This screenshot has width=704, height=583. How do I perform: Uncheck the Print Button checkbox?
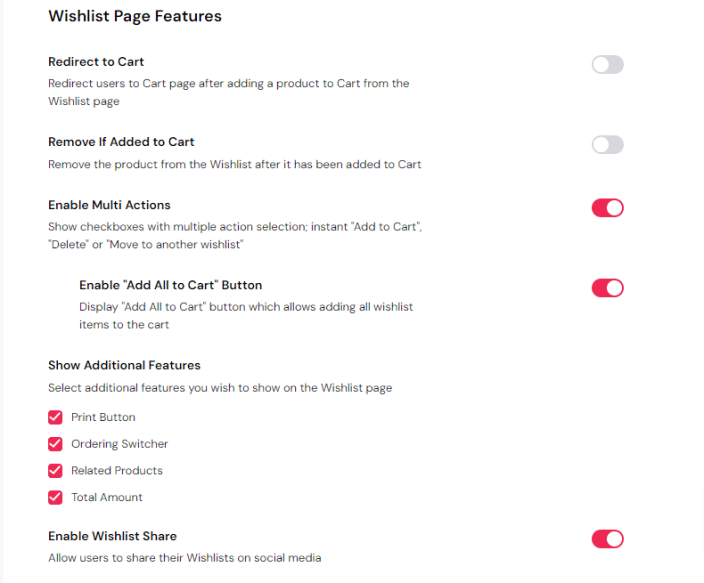(x=56, y=417)
